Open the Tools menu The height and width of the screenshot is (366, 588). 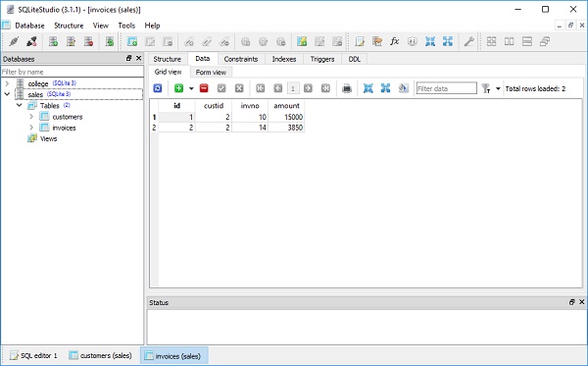(126, 26)
